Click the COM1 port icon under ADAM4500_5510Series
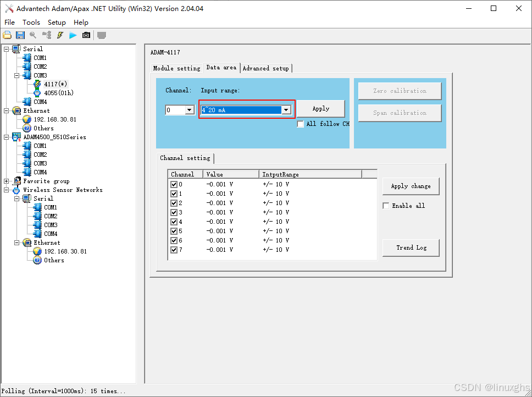Image resolution: width=532 pixels, height=397 pixels. coord(27,146)
